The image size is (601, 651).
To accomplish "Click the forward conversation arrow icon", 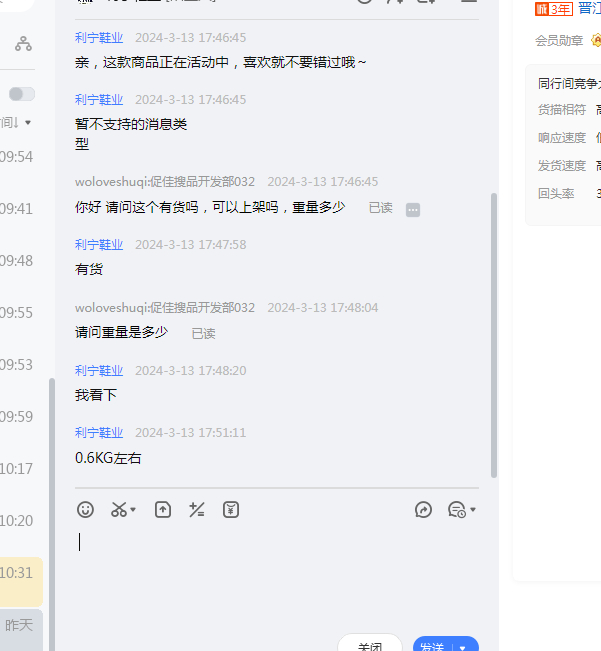I will pos(423,510).
